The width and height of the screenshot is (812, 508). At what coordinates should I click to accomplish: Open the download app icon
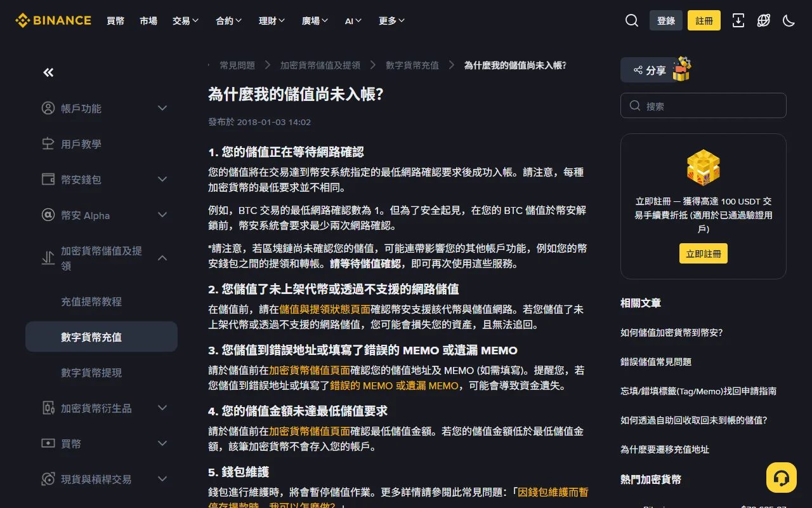(x=738, y=20)
